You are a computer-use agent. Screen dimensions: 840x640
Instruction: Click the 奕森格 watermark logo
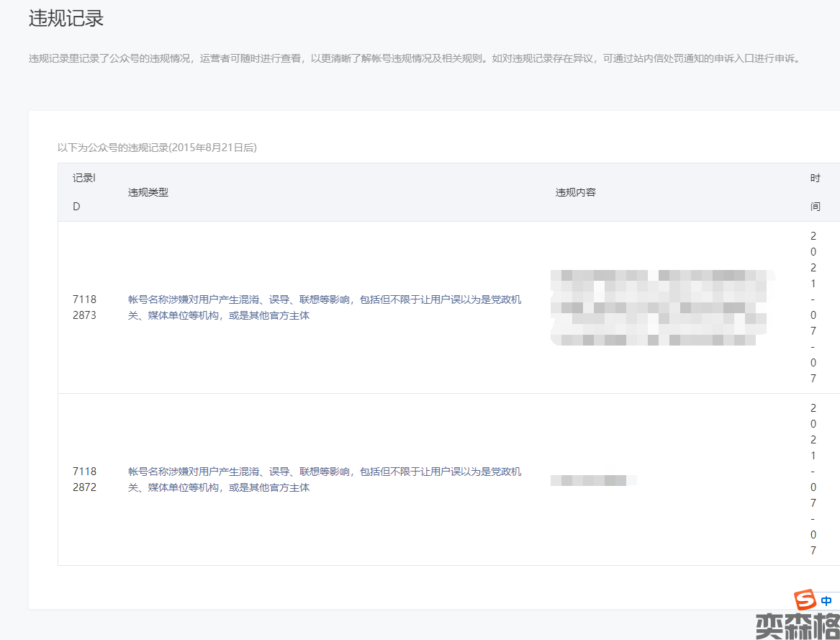coord(797,626)
